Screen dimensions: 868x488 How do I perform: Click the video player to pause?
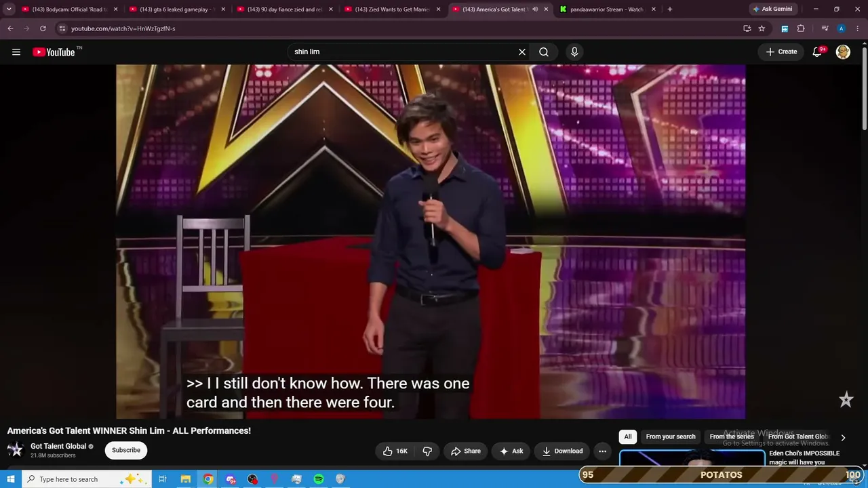tap(431, 242)
